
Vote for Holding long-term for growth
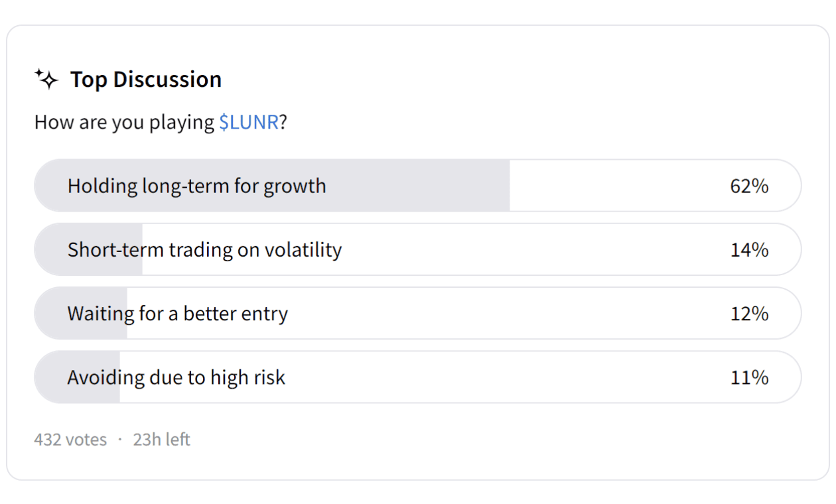click(x=197, y=186)
